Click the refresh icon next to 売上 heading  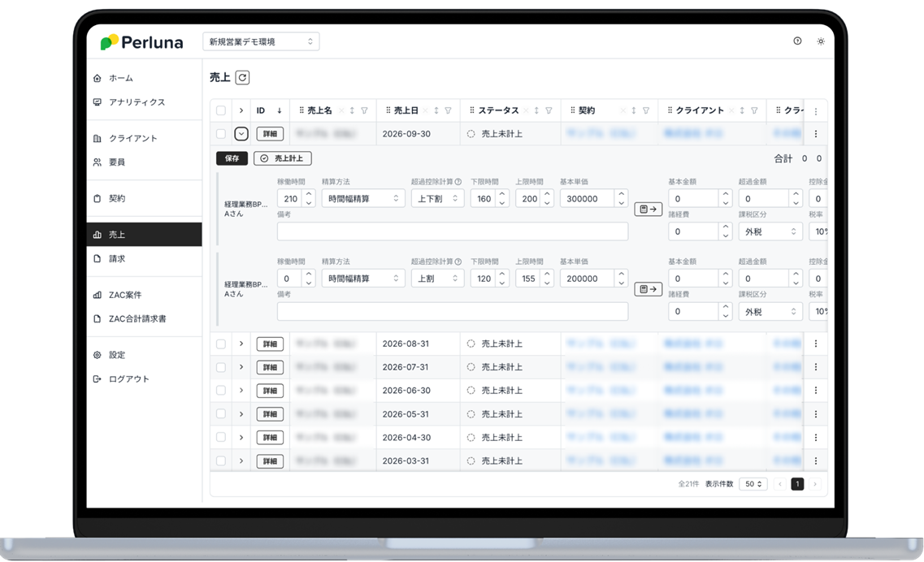[x=242, y=78]
